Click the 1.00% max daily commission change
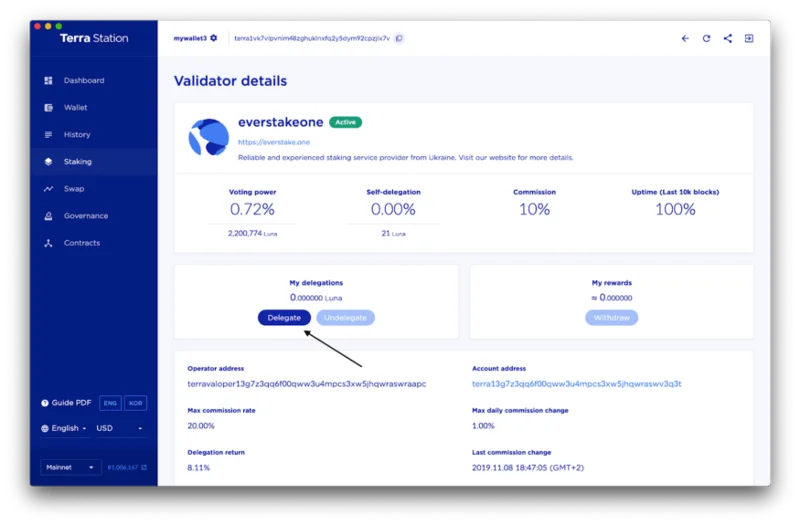Image resolution: width=800 pixels, height=525 pixels. coord(483,426)
